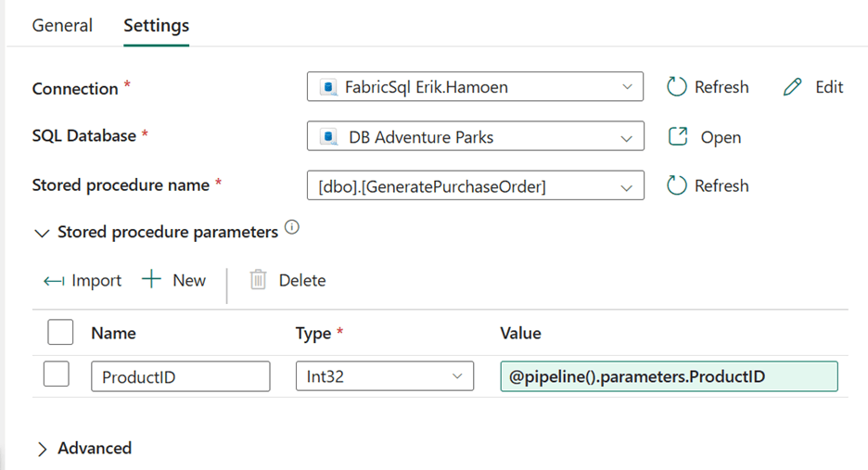The height and width of the screenshot is (470, 868).
Task: Switch to the General tab
Action: coord(62,26)
